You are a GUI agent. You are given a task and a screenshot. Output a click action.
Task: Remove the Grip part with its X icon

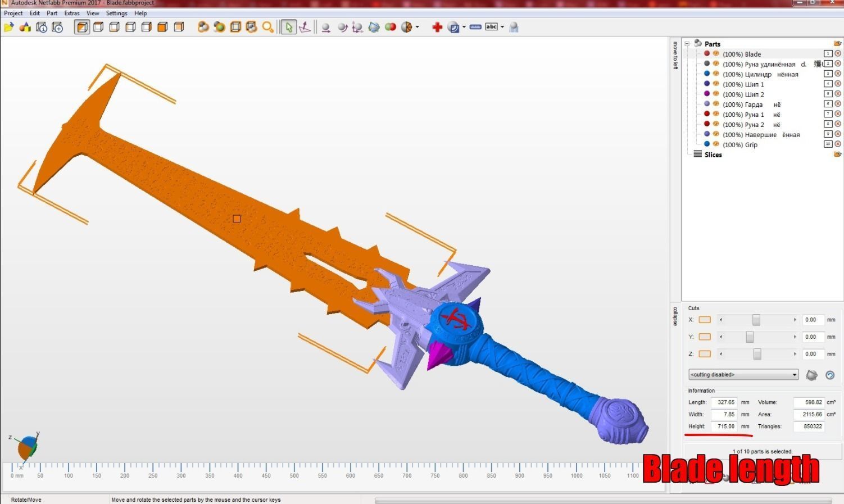[x=838, y=144]
